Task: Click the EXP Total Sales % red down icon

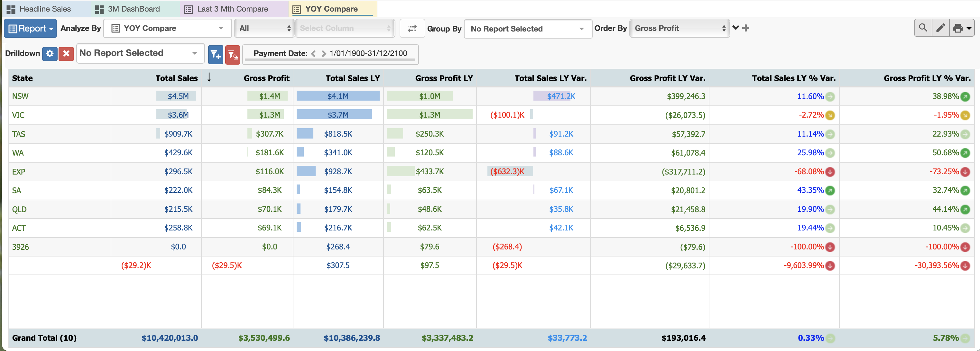Action: point(830,172)
